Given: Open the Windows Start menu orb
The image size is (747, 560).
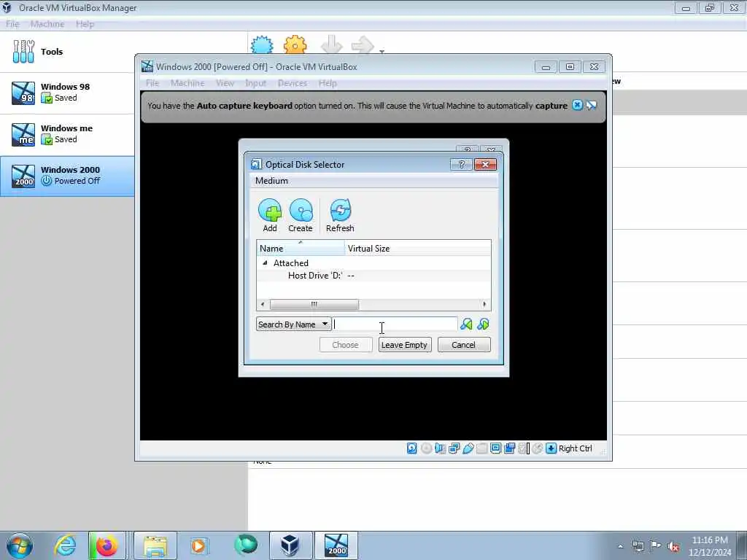Looking at the screenshot, I should pyautogui.click(x=20, y=545).
